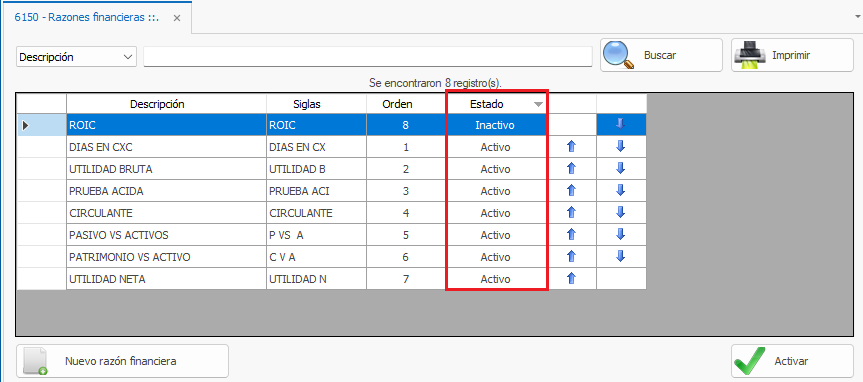Viewport: 863px width, 382px height.
Task: Click Activo status in UTILIDAD NETA row
Action: click(x=495, y=279)
